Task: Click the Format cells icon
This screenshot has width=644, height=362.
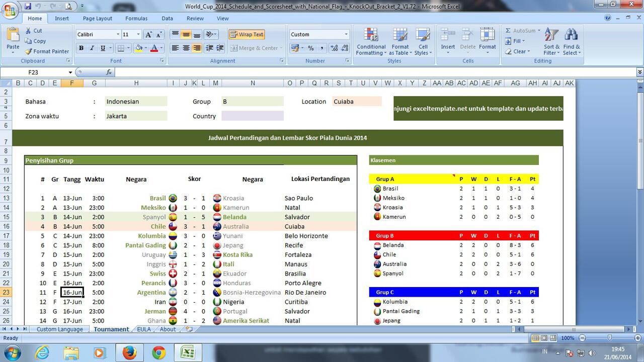Action: (487, 35)
